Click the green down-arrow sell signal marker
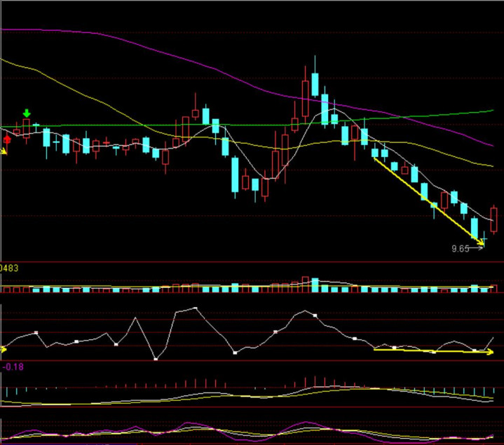 [27, 113]
